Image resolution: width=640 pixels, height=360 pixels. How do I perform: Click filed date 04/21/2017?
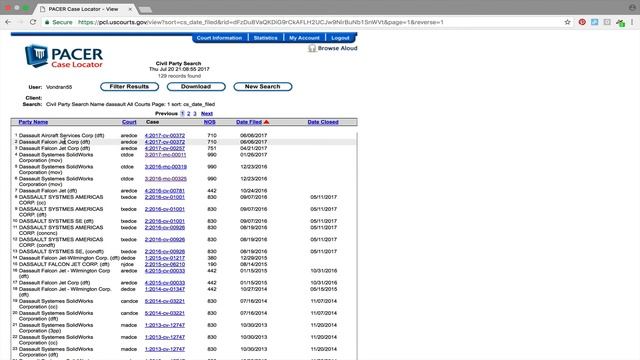[x=253, y=149]
